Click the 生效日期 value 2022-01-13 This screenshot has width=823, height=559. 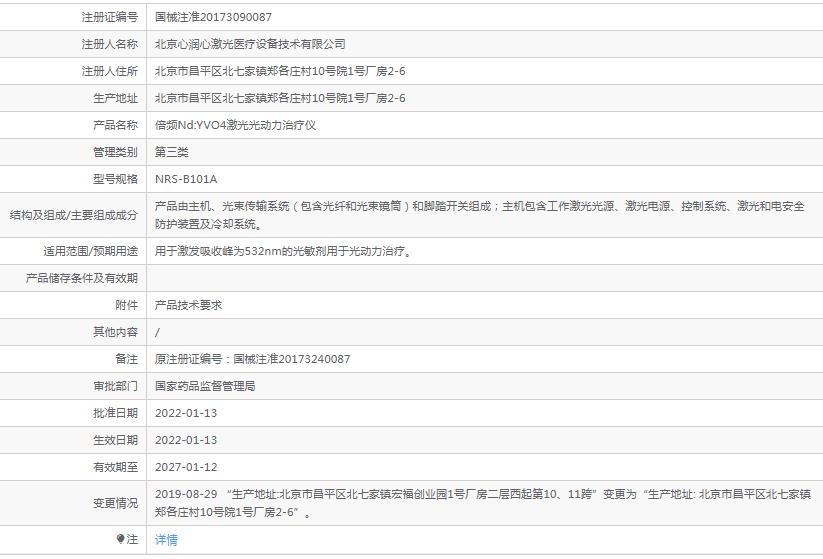point(186,440)
